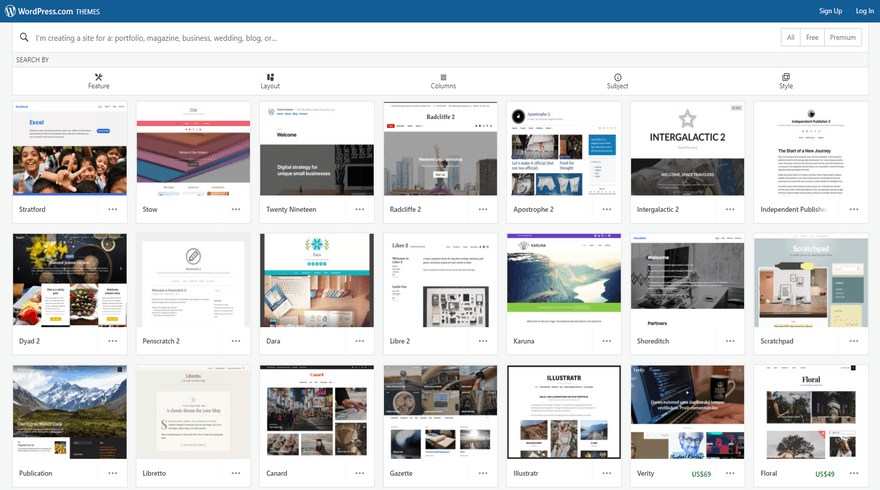Open more options for Dara theme
The image size is (880, 490).
[360, 341]
